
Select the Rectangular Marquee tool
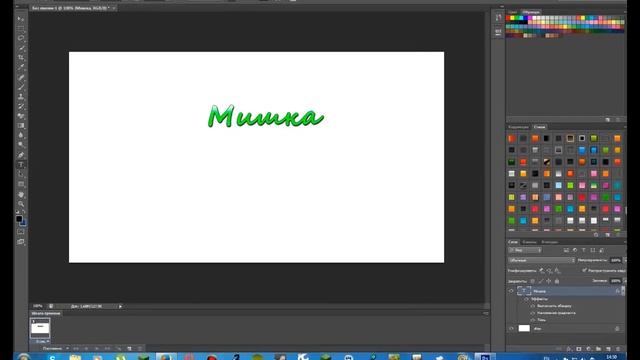click(21, 29)
